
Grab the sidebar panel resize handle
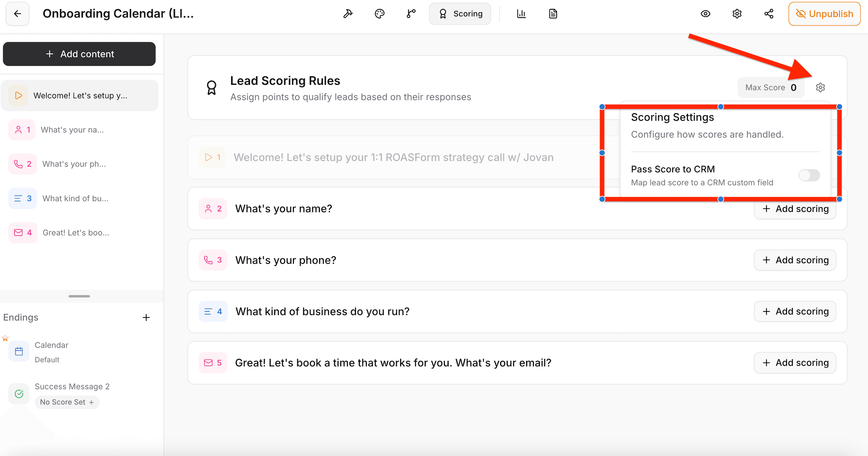[79, 296]
